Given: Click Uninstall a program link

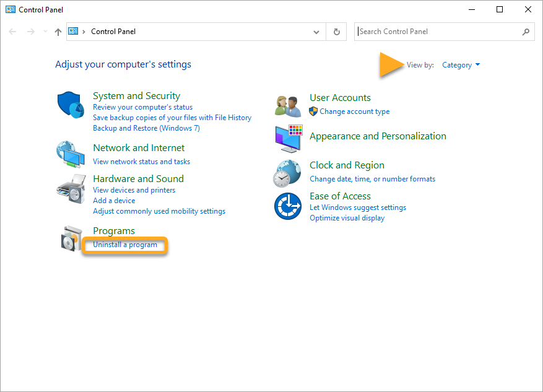Looking at the screenshot, I should pyautogui.click(x=125, y=245).
